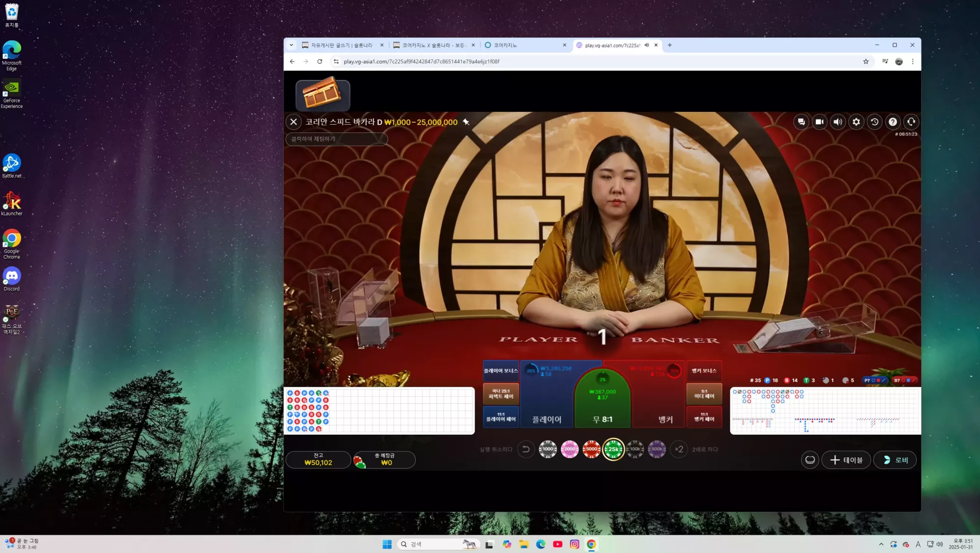The width and height of the screenshot is (980, 553).
Task: Open the help question mark icon
Action: click(893, 122)
